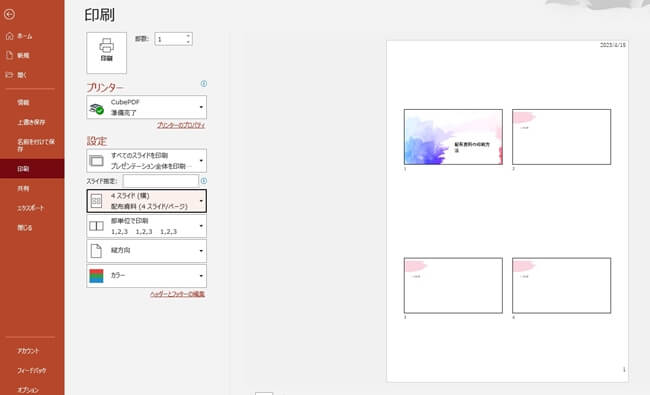The height and width of the screenshot is (395, 650).
Task: Select 印刷 (Print) sidebar item
Action: tap(32, 169)
